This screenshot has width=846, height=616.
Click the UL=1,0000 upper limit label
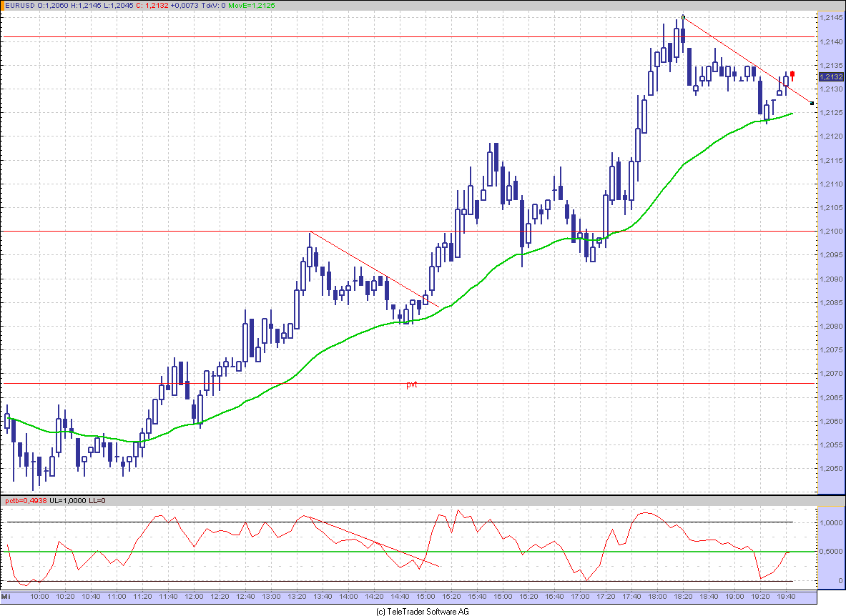pyautogui.click(x=67, y=501)
